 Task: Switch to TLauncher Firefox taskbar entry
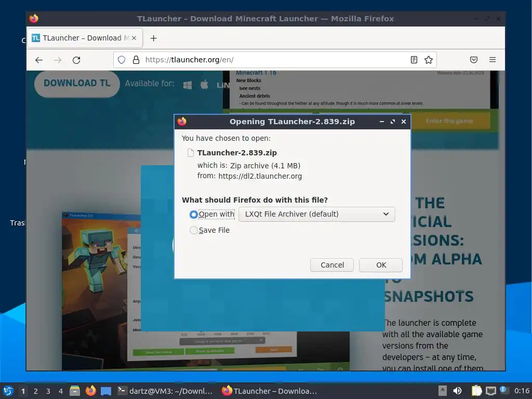coord(270,391)
